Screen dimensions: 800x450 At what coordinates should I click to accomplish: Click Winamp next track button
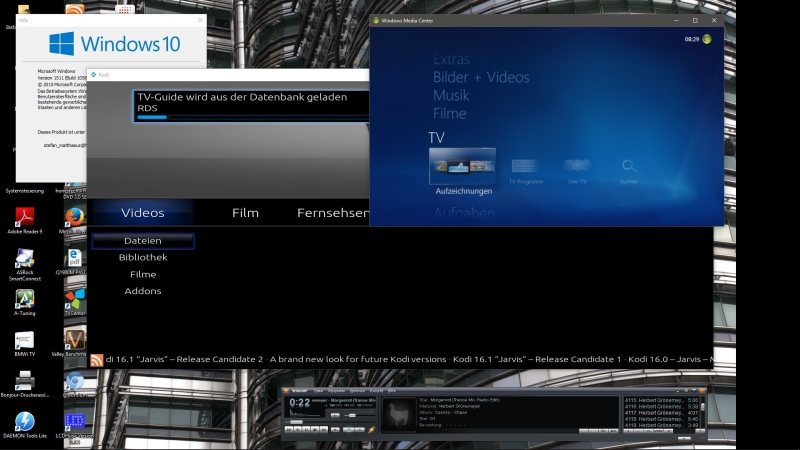pyautogui.click(x=323, y=429)
